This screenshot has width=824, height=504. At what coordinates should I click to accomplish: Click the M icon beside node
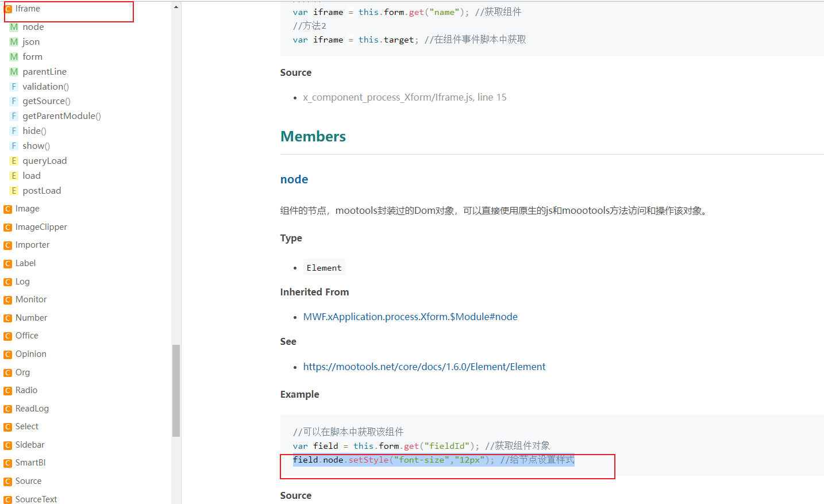[14, 27]
